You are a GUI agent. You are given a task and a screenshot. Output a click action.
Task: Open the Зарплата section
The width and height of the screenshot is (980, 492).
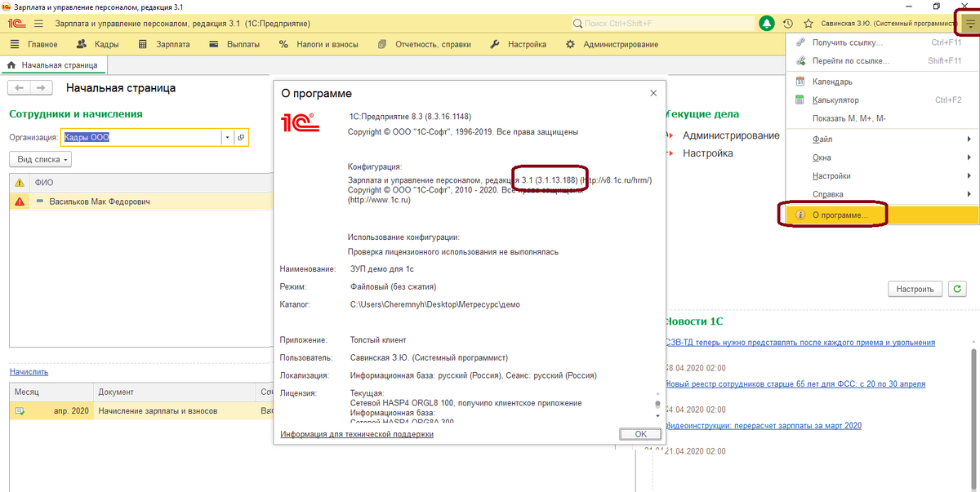click(163, 44)
